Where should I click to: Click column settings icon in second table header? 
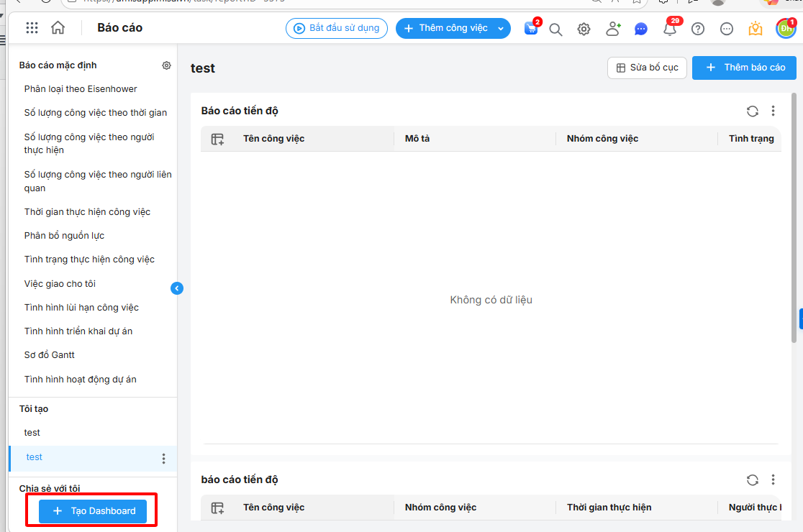217,508
